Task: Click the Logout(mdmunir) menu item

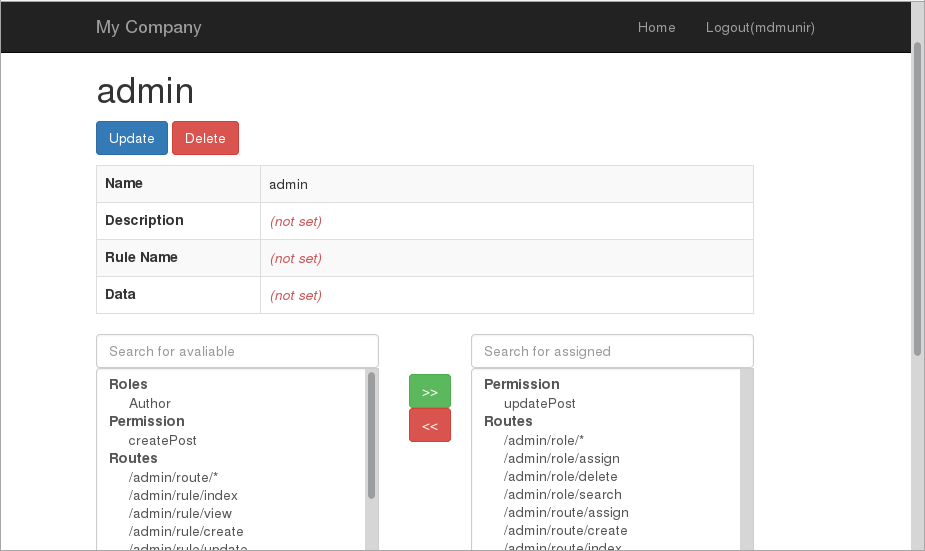Action: (x=760, y=27)
